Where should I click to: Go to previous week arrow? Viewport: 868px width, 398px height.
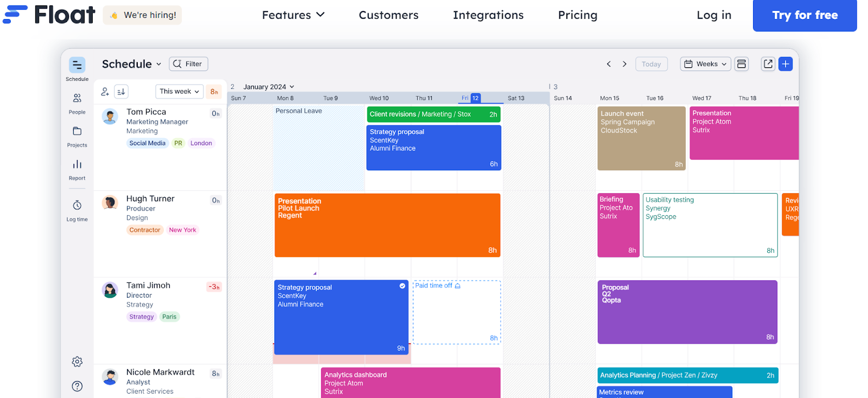609,64
